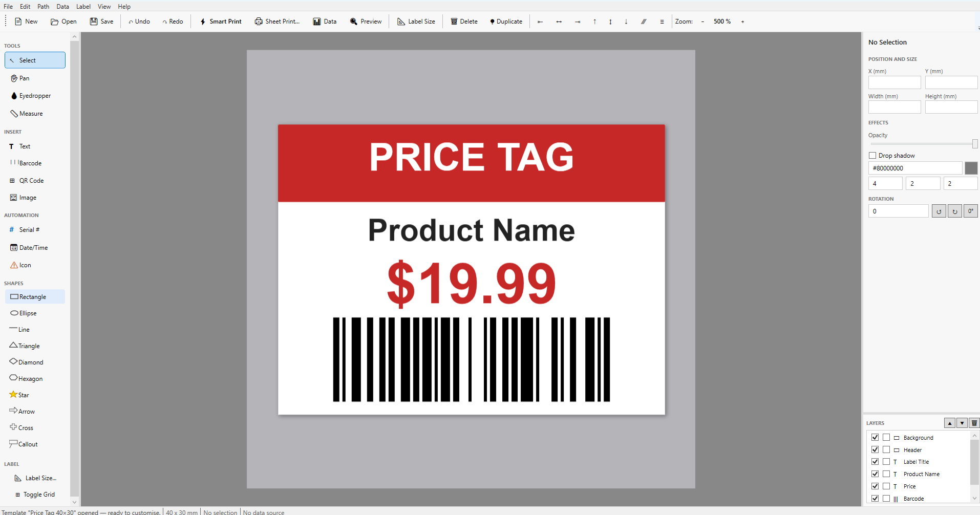
Task: Open Label Size from the toolbar
Action: (x=416, y=22)
